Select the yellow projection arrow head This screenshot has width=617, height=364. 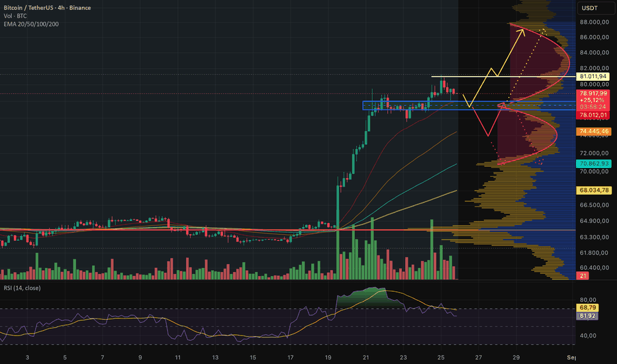pos(522,32)
